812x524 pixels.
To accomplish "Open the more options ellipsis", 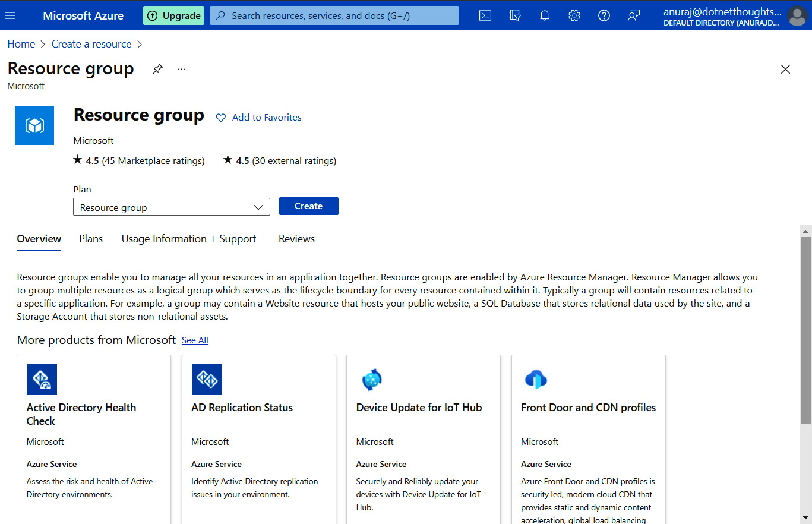I will [x=182, y=69].
